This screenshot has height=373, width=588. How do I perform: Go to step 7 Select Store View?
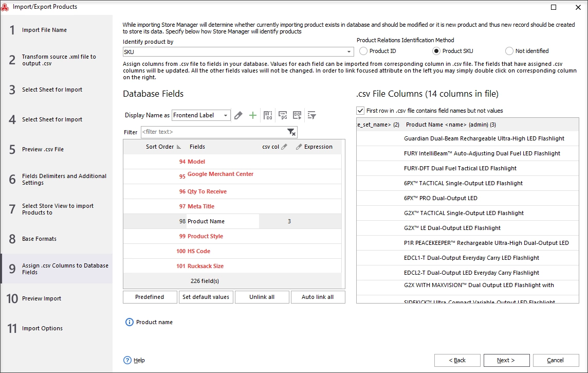(56, 209)
